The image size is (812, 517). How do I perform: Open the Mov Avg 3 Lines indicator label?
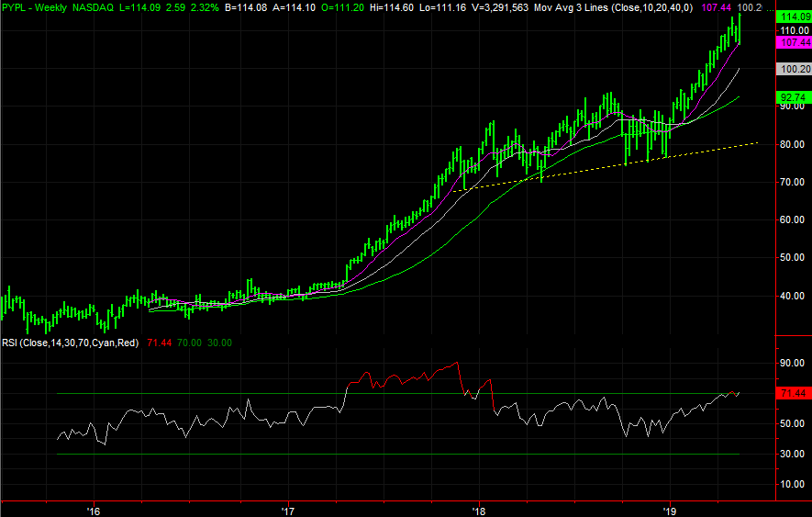pos(613,7)
